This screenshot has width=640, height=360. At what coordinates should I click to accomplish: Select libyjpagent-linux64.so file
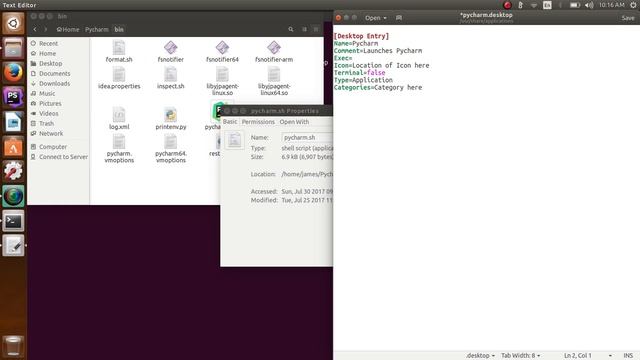(x=274, y=82)
